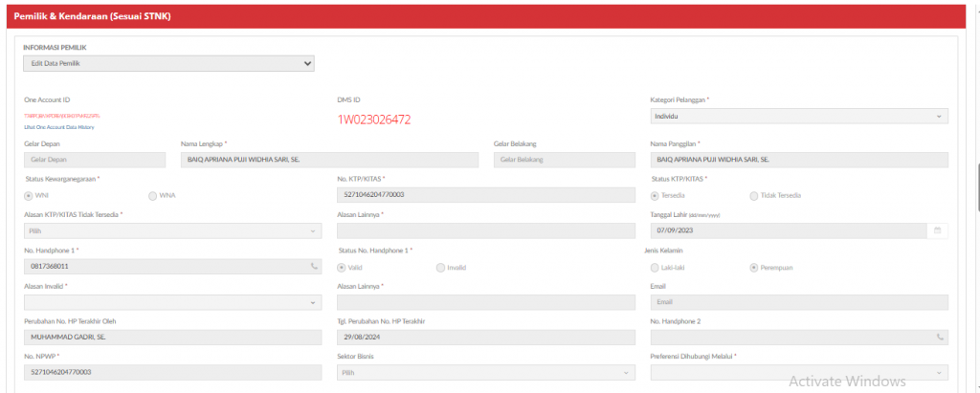This screenshot has height=393, width=980.
Task: Click phone icon in No. Handphone 1
Action: tap(313, 266)
